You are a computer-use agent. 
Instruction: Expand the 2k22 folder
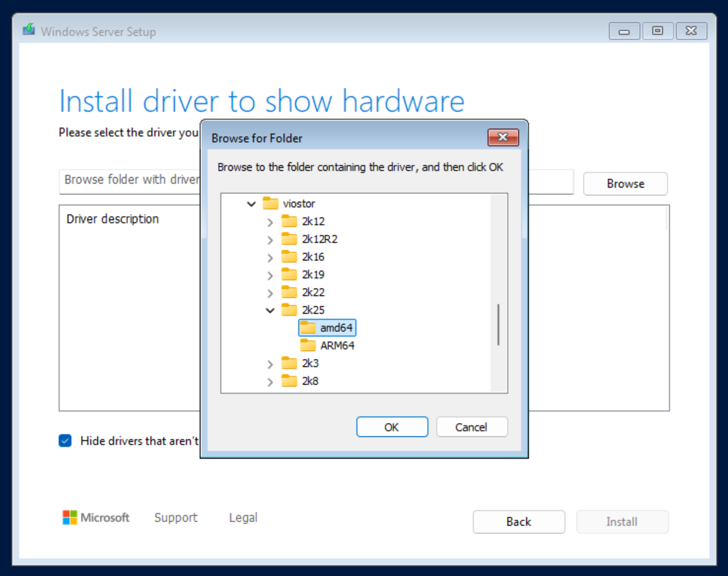(x=270, y=293)
